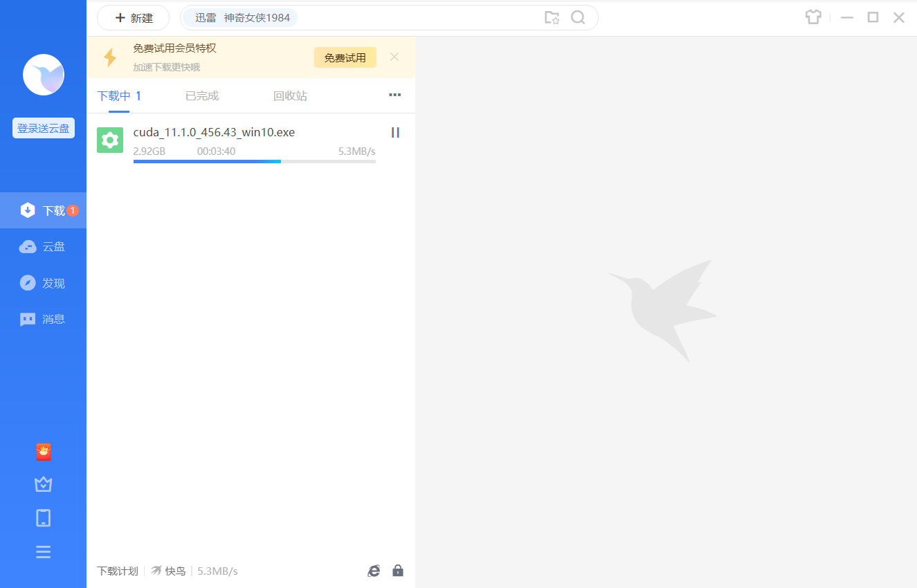
Task: Open the hamburger menu at sidebar bottom
Action: point(43,551)
